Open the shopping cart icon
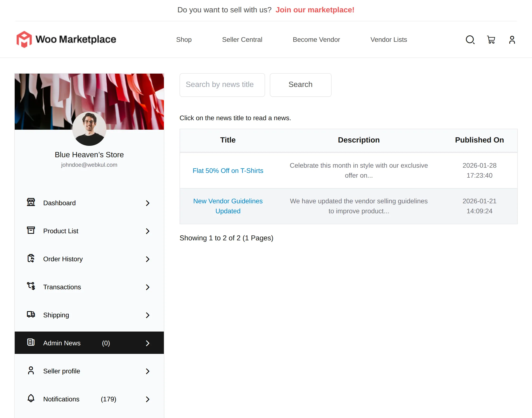 491,39
